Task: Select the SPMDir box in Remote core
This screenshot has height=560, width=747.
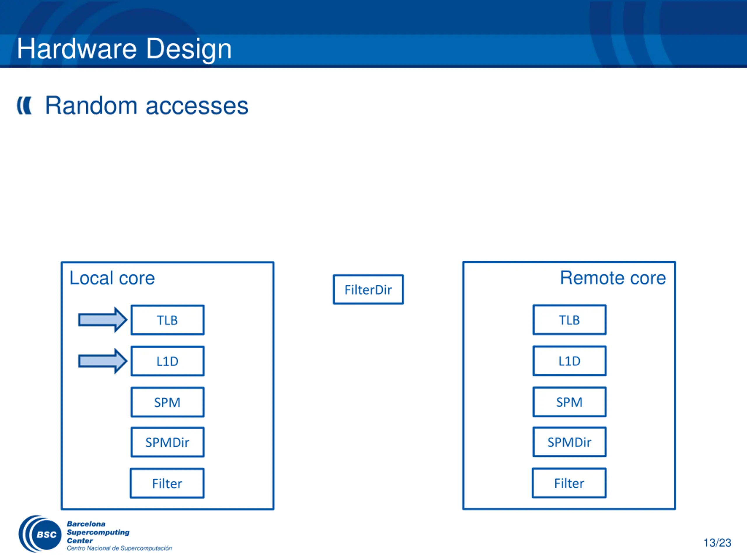Action: [x=570, y=442]
